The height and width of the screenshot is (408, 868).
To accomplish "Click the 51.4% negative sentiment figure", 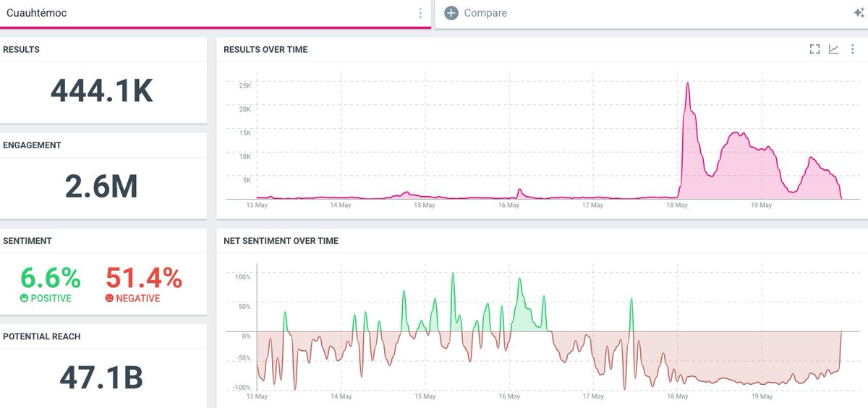I will [x=144, y=278].
